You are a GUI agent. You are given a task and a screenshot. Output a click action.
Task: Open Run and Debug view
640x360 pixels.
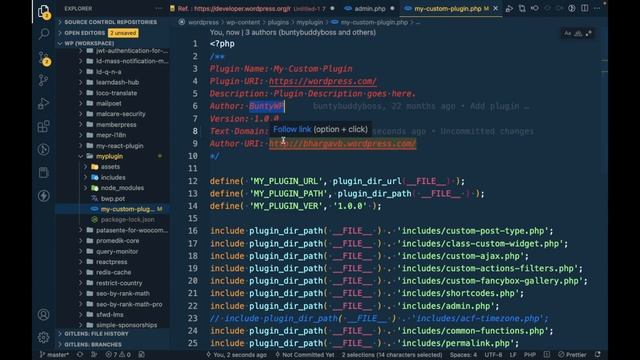click(43, 103)
